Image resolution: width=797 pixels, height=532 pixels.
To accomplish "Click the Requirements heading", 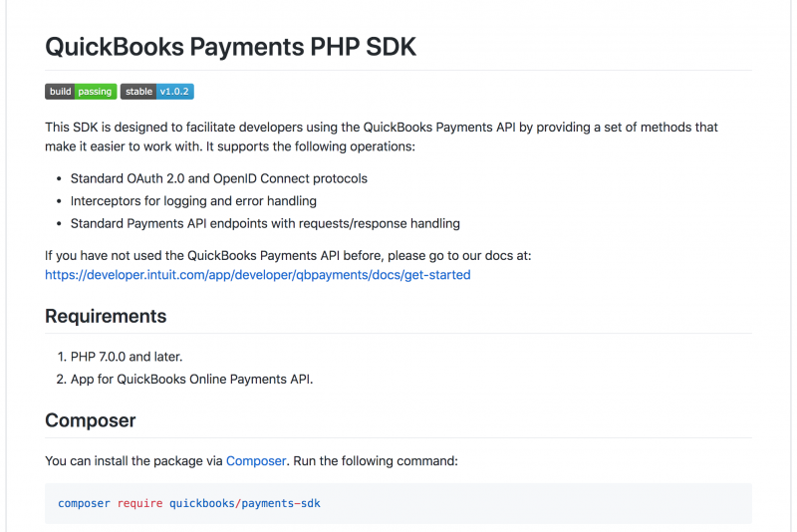I will 106,316.
